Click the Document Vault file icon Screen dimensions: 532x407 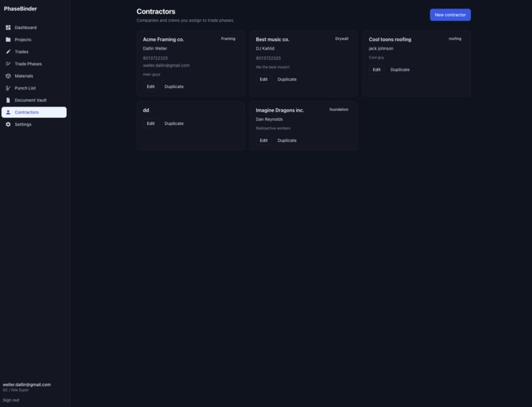point(8,100)
